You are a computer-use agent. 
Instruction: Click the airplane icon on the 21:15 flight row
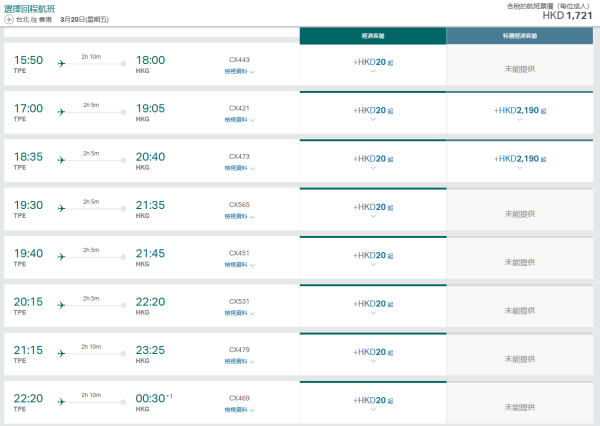point(61,354)
